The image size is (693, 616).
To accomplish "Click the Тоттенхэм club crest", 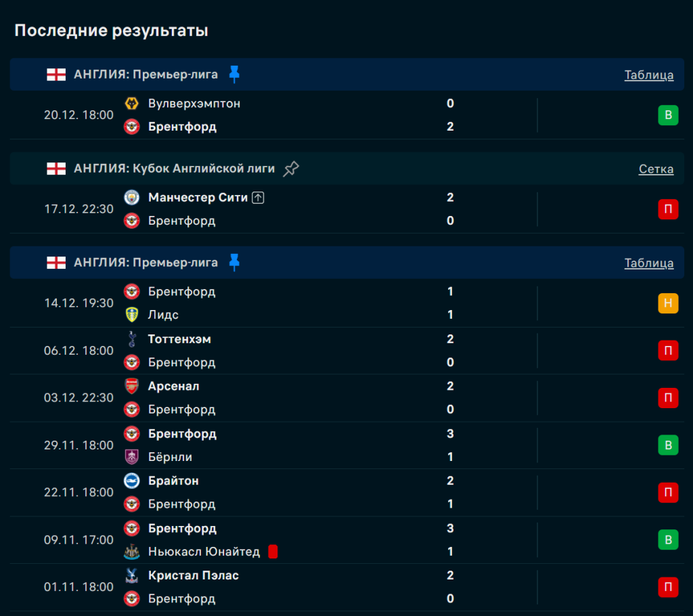I will click(x=132, y=339).
